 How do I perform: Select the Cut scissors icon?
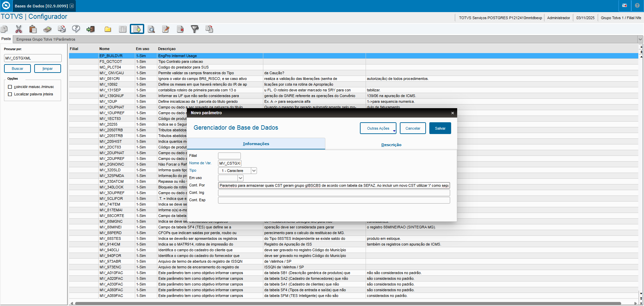point(19,29)
